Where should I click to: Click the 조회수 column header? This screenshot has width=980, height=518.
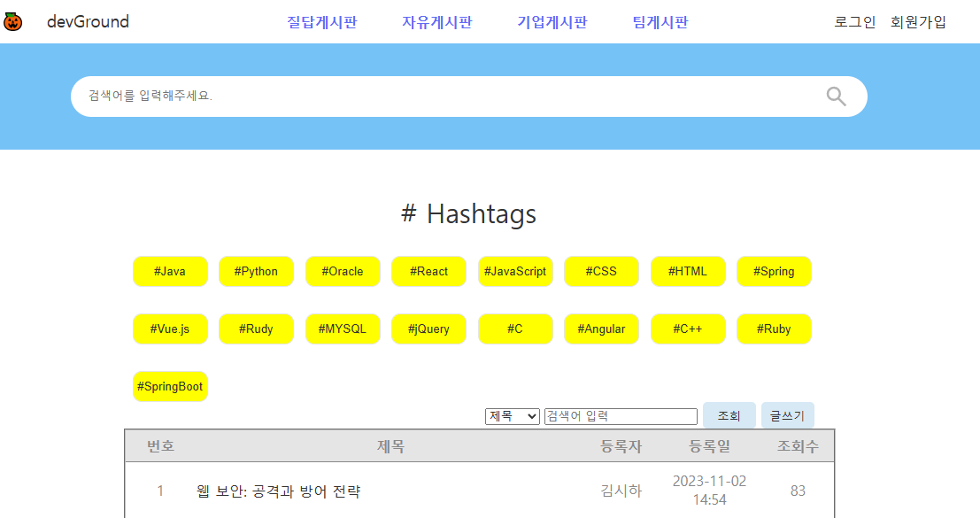click(x=798, y=446)
